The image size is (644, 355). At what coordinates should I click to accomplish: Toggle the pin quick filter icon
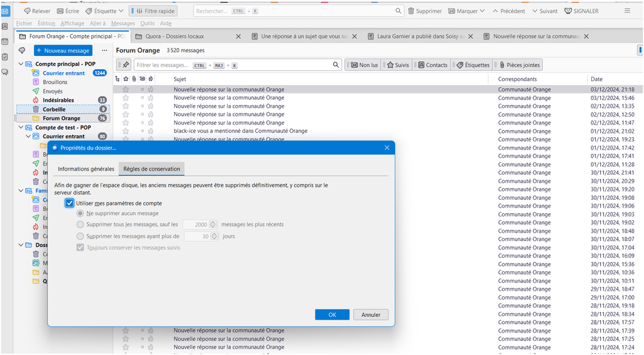click(x=124, y=65)
